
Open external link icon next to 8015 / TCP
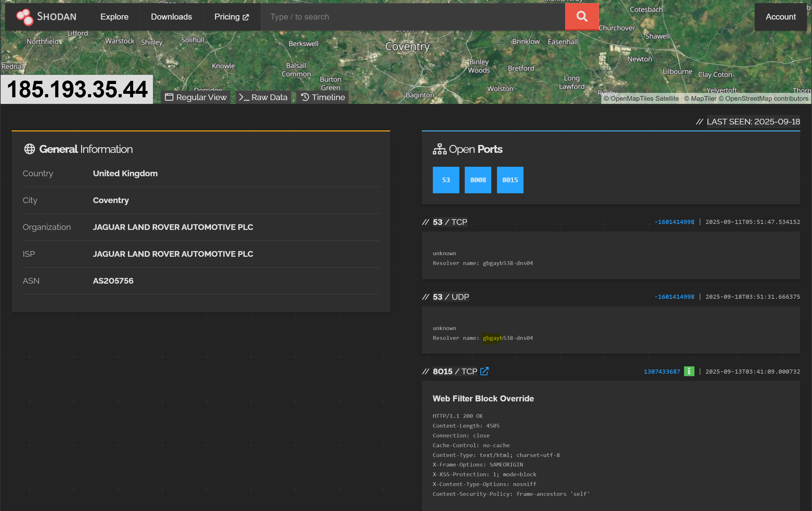484,371
